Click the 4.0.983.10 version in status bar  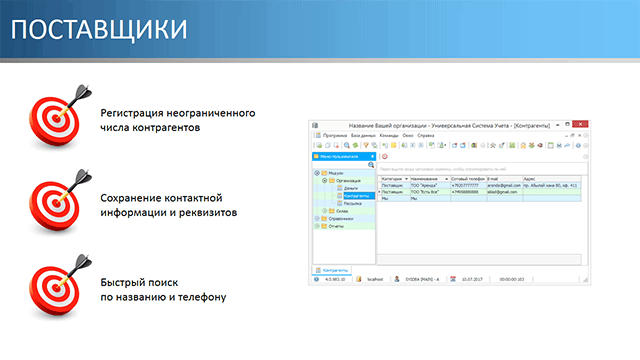pos(335,279)
